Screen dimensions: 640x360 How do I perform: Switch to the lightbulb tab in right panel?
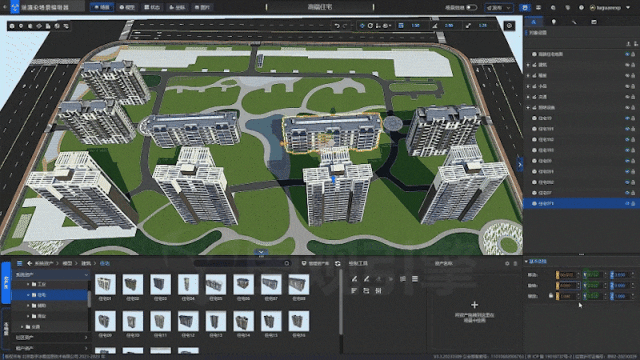click(x=553, y=22)
